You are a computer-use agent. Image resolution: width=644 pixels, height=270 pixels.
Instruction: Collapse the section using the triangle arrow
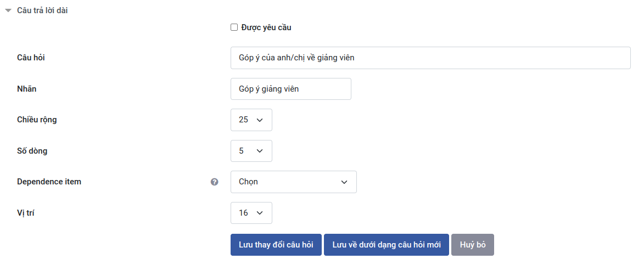pos(8,10)
